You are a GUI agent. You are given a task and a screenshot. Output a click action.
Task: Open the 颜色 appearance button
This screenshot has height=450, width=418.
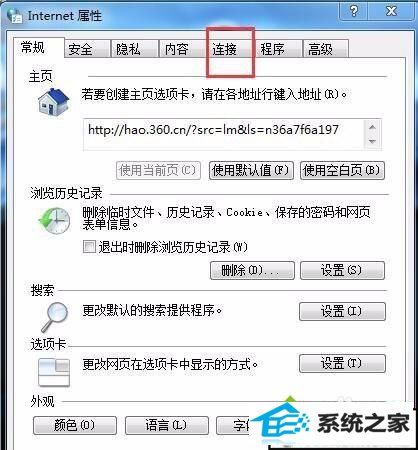tap(75, 425)
